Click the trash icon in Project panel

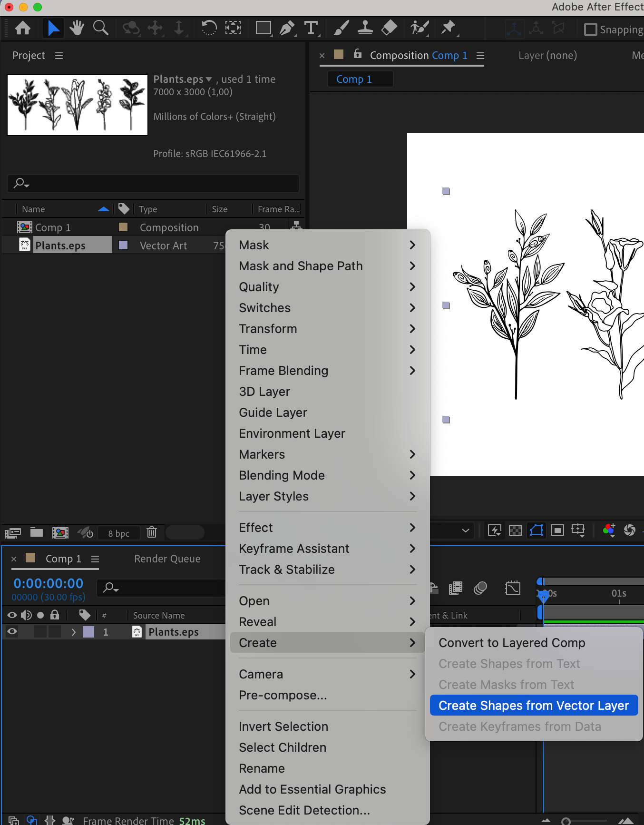[x=152, y=532]
